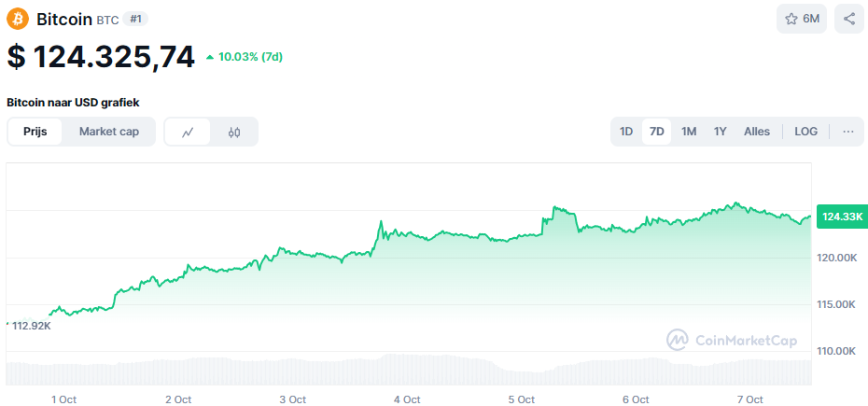Click the $ 124.325,74 price value
The width and height of the screenshot is (868, 406).
click(x=101, y=57)
